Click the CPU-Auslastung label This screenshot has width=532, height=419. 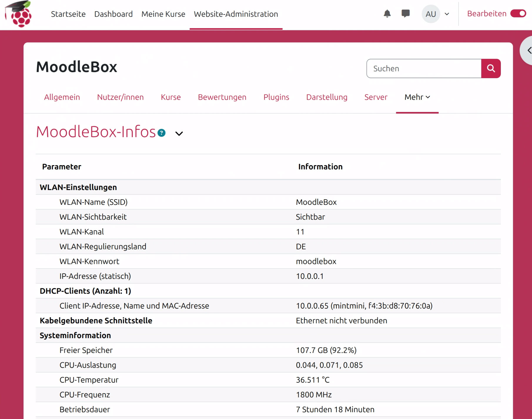(88, 365)
